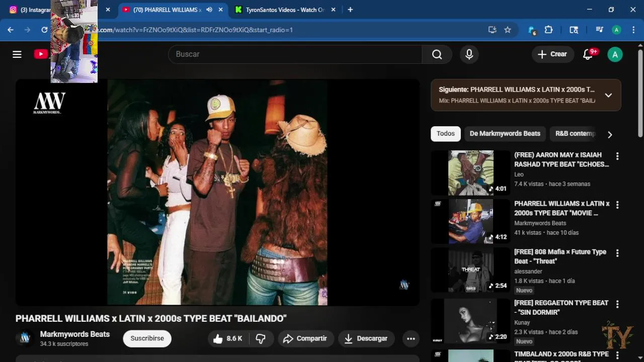Click the 34.3 k suscriptores text

[x=64, y=344]
